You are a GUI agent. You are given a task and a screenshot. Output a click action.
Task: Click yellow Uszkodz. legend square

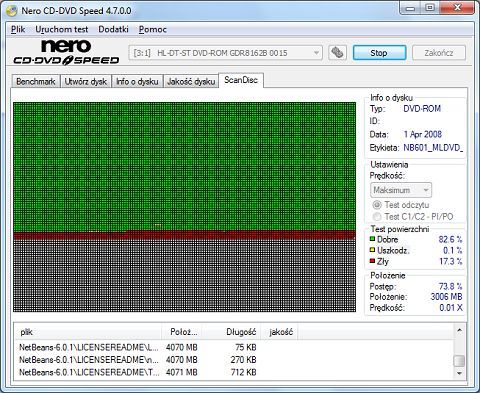372,250
